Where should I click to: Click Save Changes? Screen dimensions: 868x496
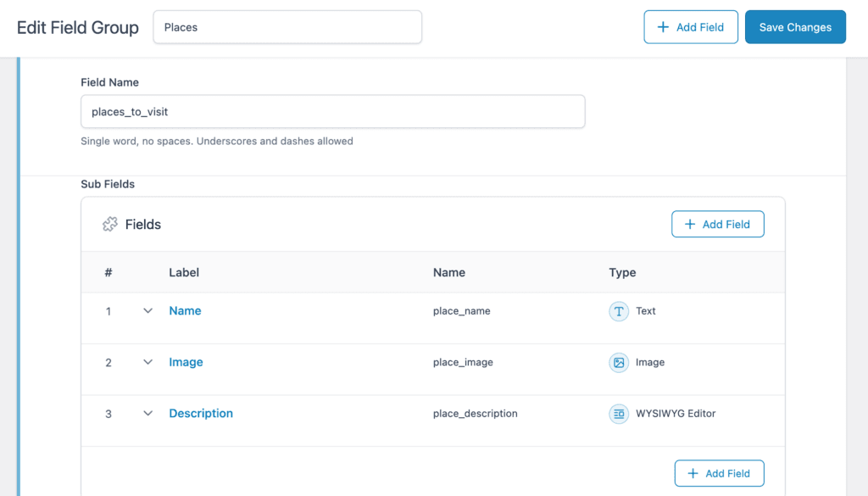[795, 26]
